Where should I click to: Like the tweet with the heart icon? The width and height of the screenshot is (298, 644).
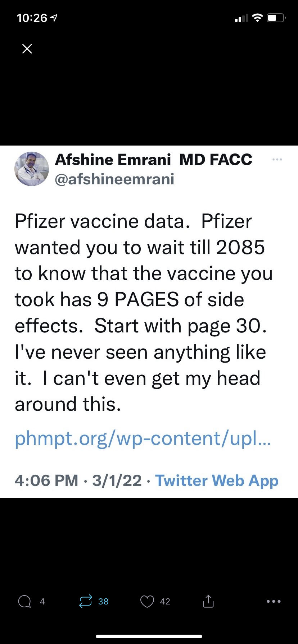147,601
